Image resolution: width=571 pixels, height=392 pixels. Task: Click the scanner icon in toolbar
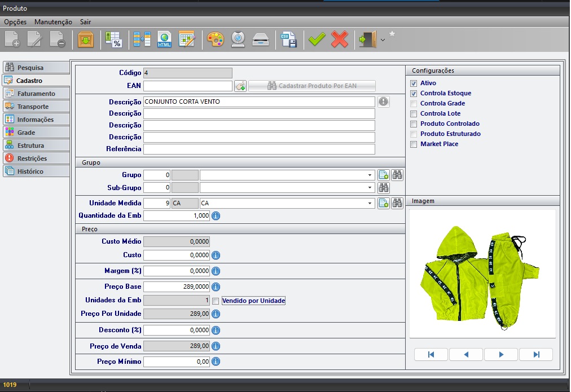coord(260,39)
